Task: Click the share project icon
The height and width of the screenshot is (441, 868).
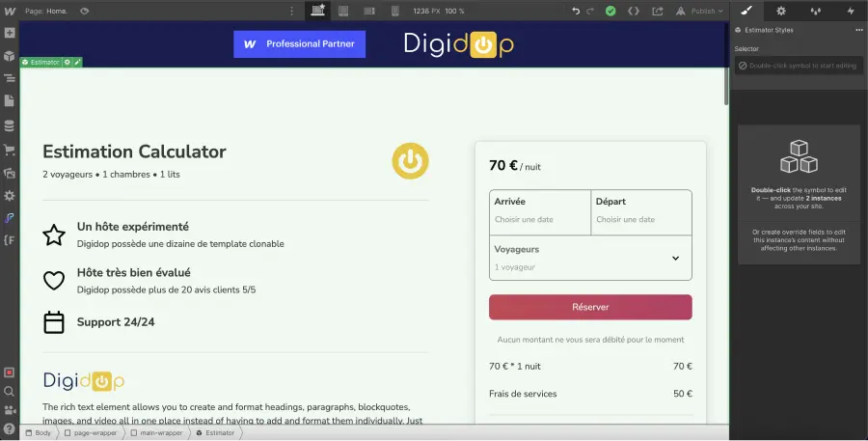Action: click(658, 11)
